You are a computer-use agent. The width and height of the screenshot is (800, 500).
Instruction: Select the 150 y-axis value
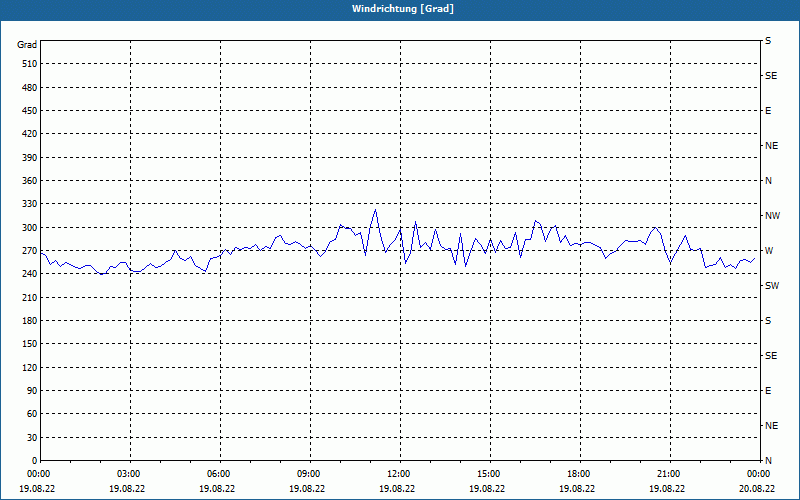click(x=30, y=344)
